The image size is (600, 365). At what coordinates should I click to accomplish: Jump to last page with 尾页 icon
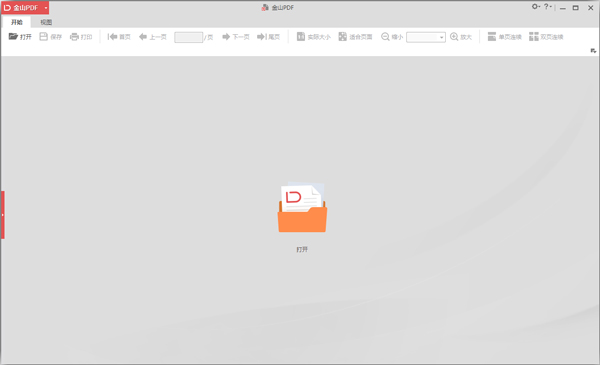[261, 37]
